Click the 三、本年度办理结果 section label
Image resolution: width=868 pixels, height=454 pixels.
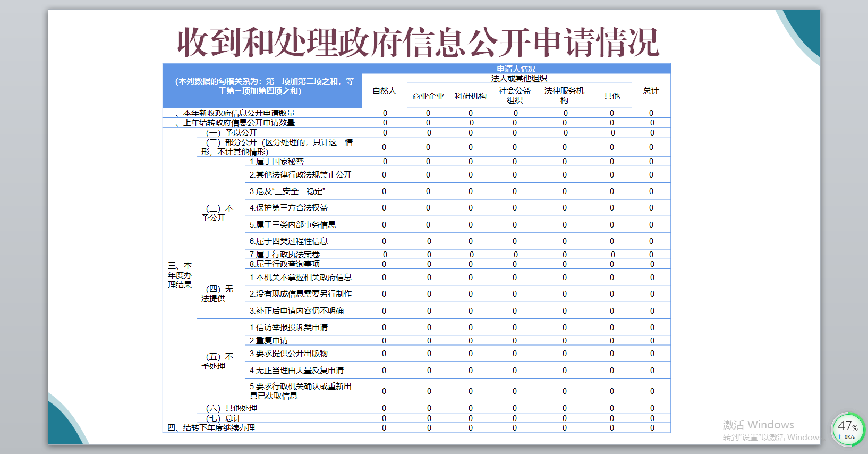pos(180,275)
